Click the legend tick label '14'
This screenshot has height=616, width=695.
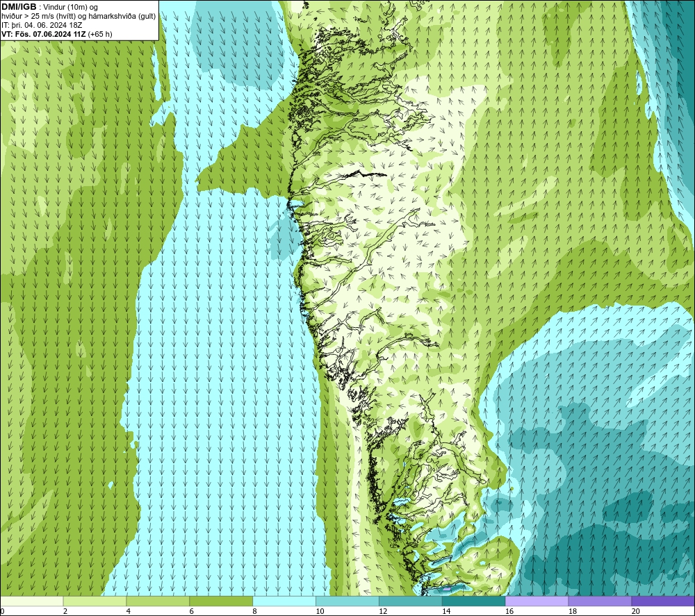point(446,611)
